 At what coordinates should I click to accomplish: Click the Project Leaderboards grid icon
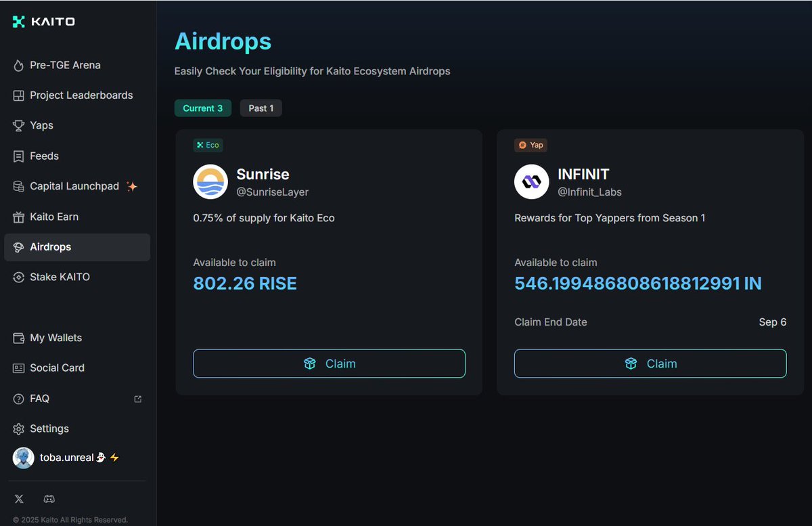[x=19, y=95]
